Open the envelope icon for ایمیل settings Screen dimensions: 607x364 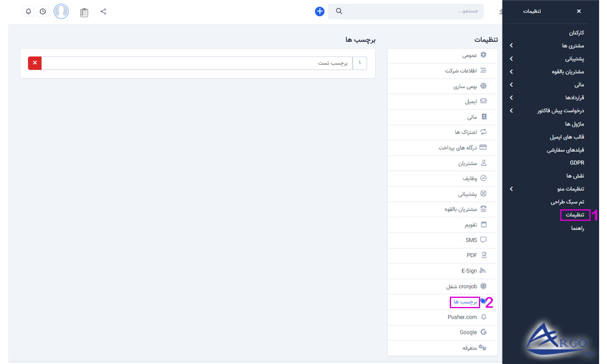[483, 101]
